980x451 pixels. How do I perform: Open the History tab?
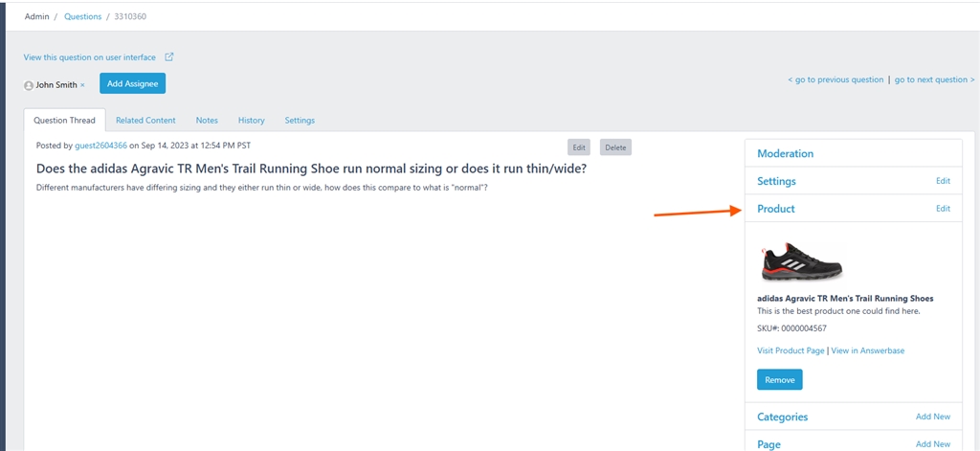(252, 120)
